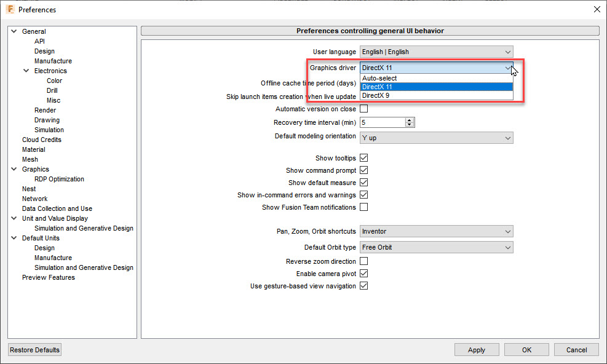The image size is (607, 364).
Task: Apply the preference changes
Action: [x=476, y=349]
